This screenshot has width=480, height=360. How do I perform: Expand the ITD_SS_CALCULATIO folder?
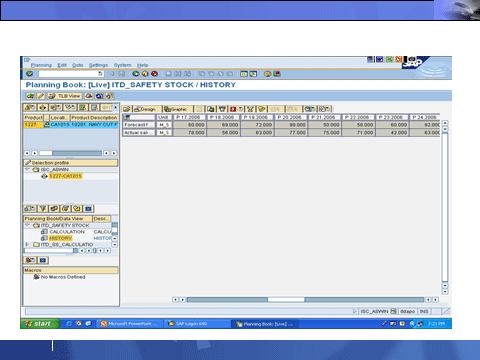[x=27, y=244]
